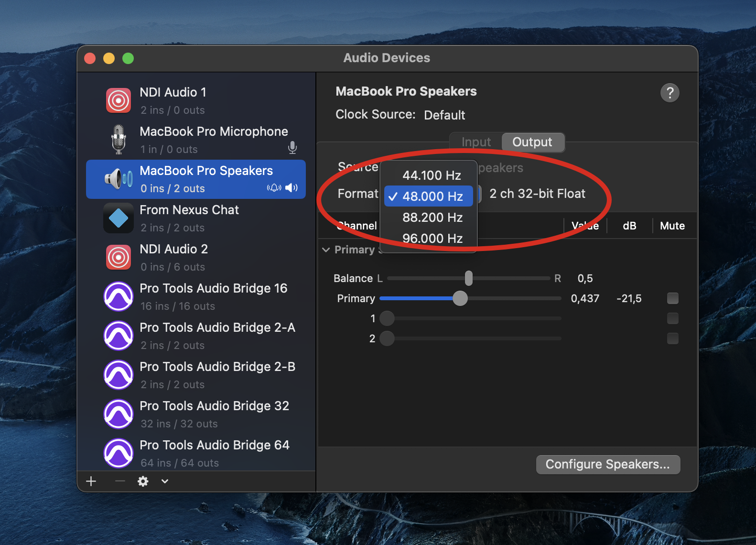Click the plus icon to add device
The width and height of the screenshot is (756, 545).
click(91, 481)
